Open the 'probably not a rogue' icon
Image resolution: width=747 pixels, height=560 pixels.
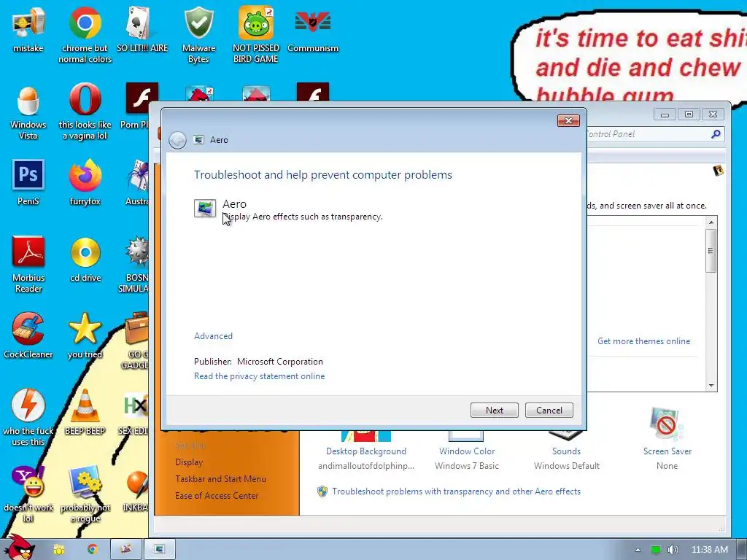85,494
